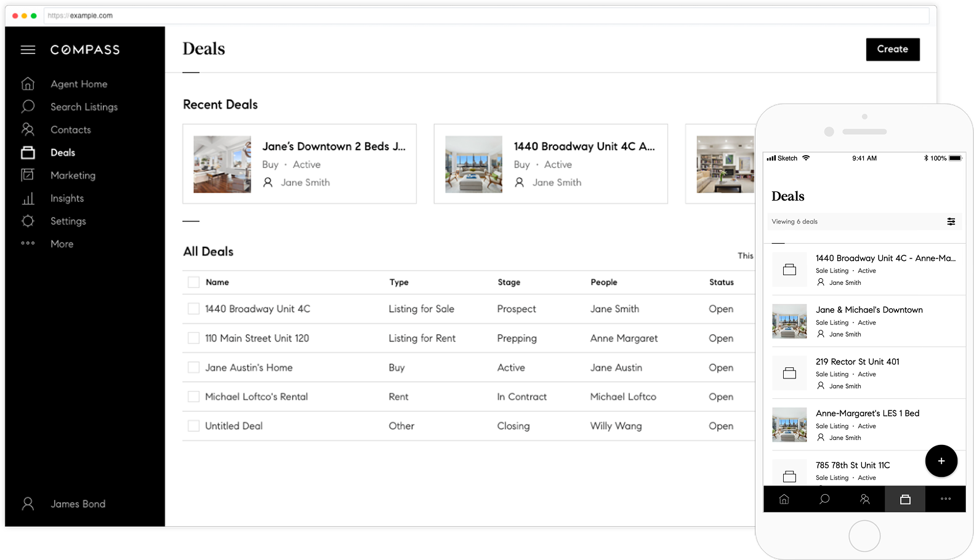
Task: Click the Insights bar chart icon in sidebar
Action: point(28,198)
